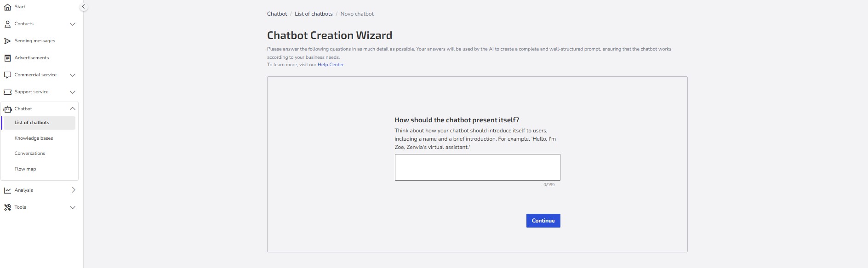Open the Help Center link
This screenshot has width=868, height=268.
click(x=331, y=65)
